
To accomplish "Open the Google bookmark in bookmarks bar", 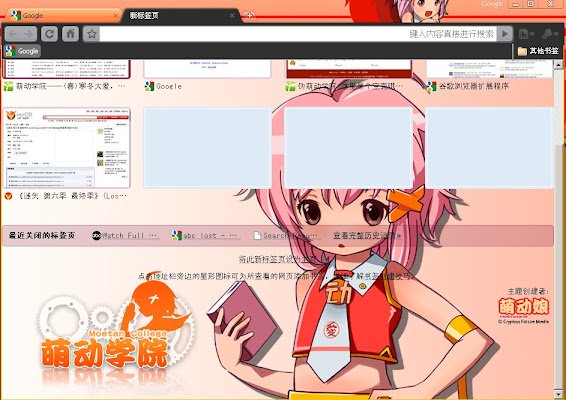I will [x=22, y=51].
